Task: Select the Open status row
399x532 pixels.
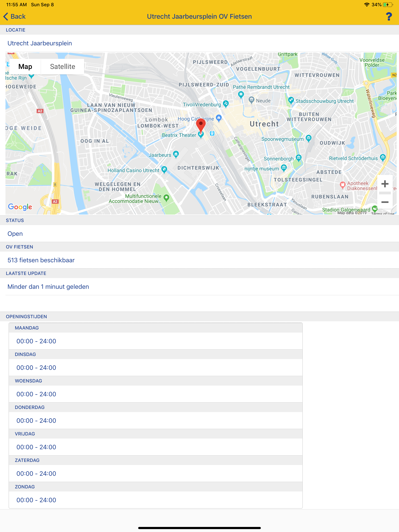Action: 199,233
